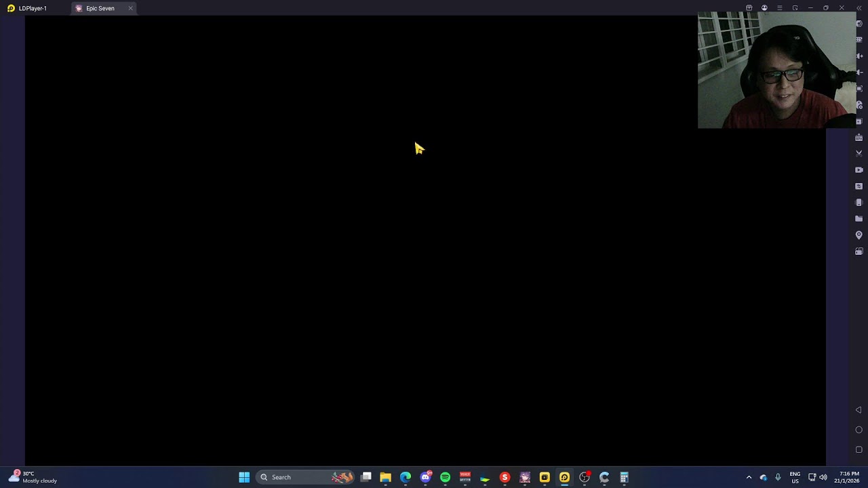Image resolution: width=868 pixels, height=488 pixels.
Task: Click the mini window mode icon
Action: [x=795, y=8]
